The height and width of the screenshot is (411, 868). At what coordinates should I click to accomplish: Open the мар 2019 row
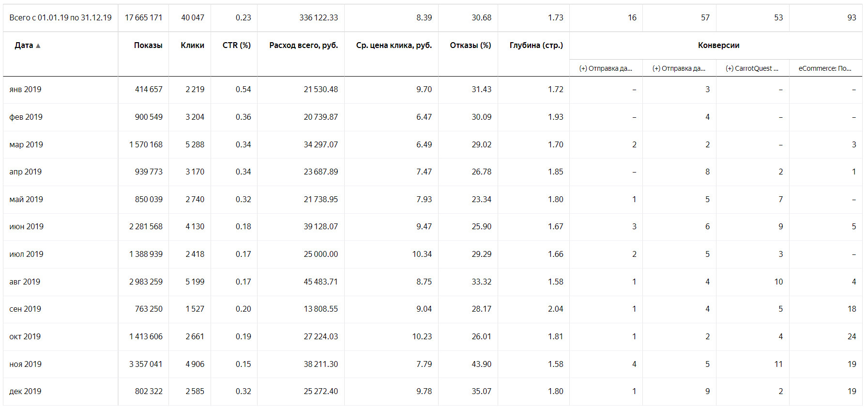tap(26, 144)
